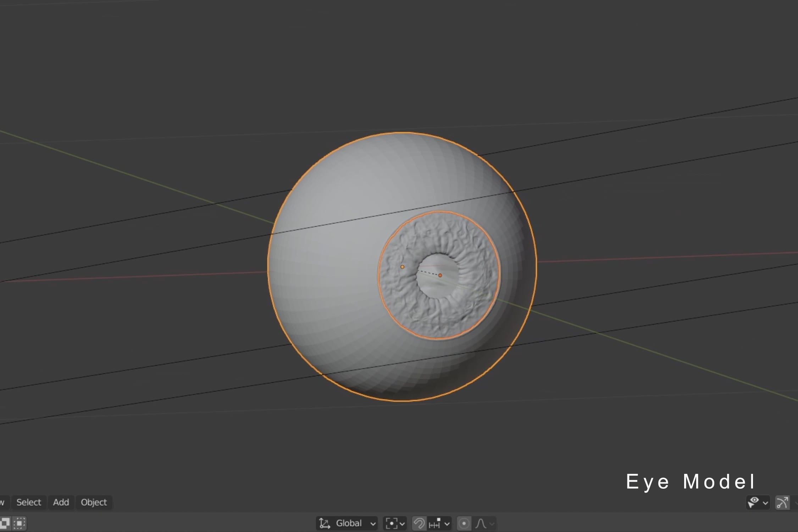Expand the snapping options dropdown
Viewport: 798px width, 532px height.
447,523
